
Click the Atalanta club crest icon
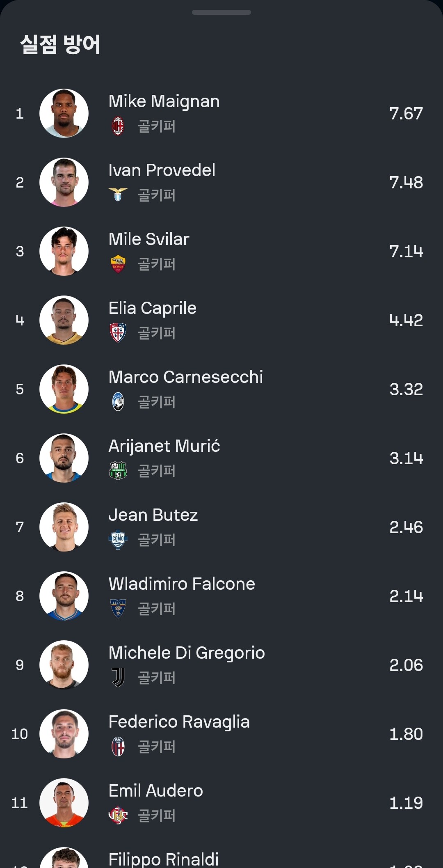(118, 402)
